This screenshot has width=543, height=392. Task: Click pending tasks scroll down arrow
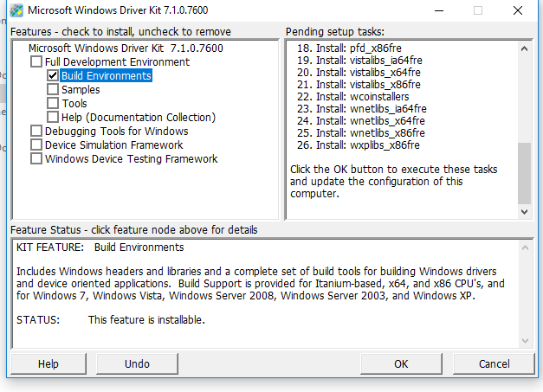(x=524, y=211)
